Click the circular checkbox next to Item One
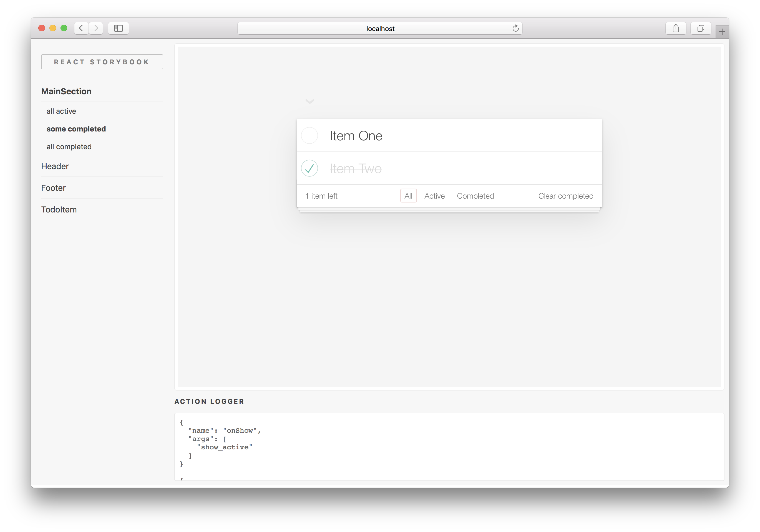This screenshot has width=760, height=532. click(309, 135)
